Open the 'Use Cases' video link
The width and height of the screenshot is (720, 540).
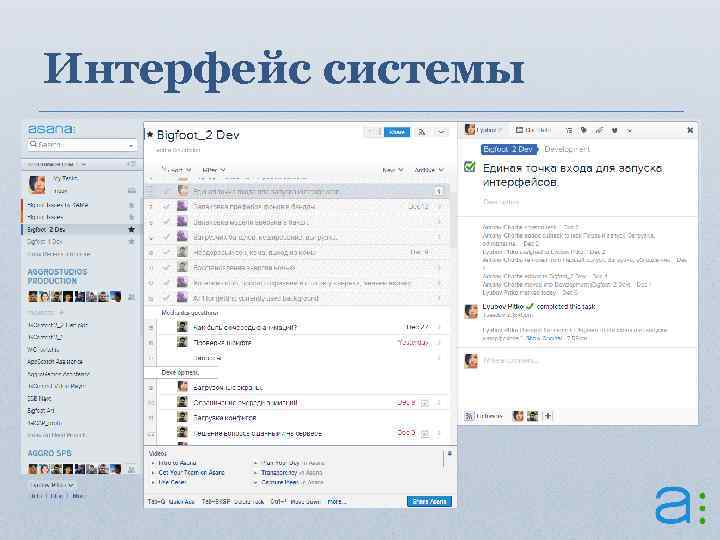172,483
